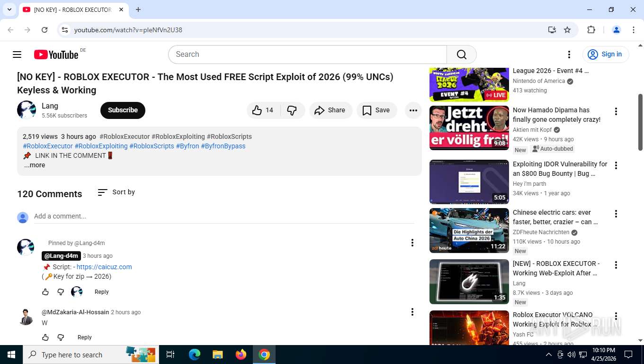
Task: Close the NO KEY ROBLOX EXECUTOR tab
Action: [x=120, y=9]
